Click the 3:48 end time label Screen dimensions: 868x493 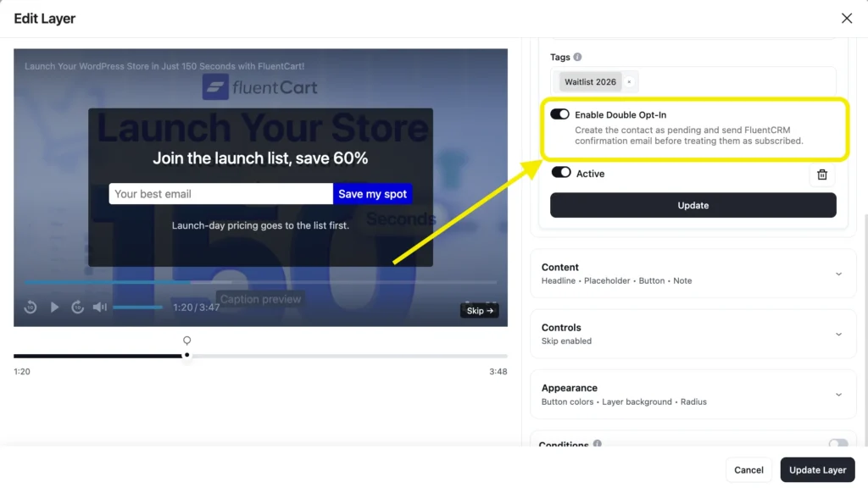click(x=498, y=371)
